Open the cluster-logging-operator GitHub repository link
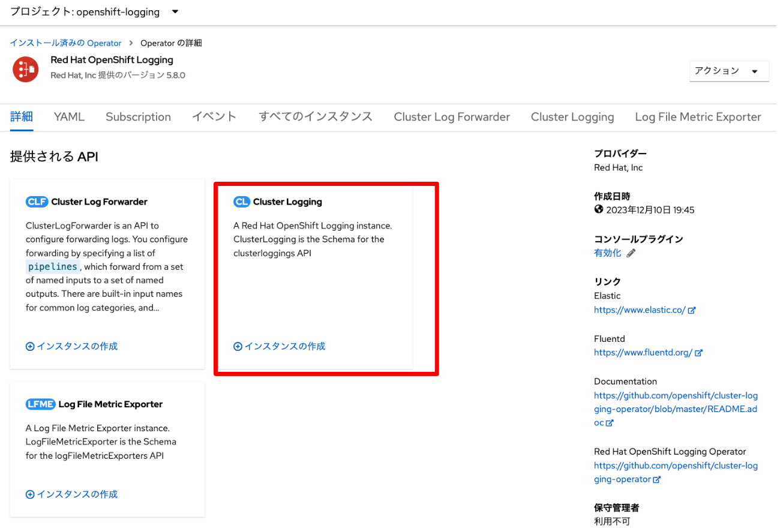The width and height of the screenshot is (783, 532). tap(676, 472)
